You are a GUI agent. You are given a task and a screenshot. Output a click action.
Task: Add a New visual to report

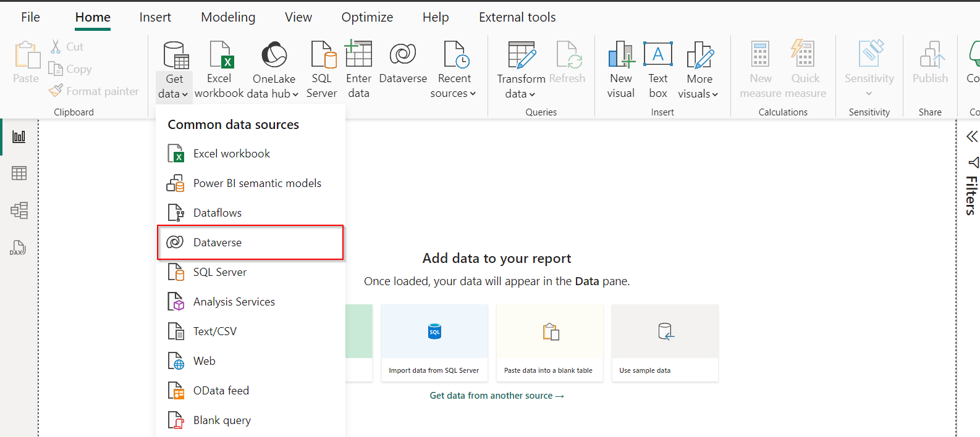(620, 69)
